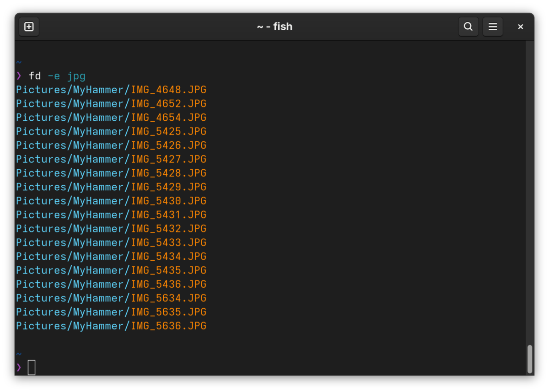The height and width of the screenshot is (392, 549).
Task: Click the 'fd -e jpg' command line
Action: point(57,76)
